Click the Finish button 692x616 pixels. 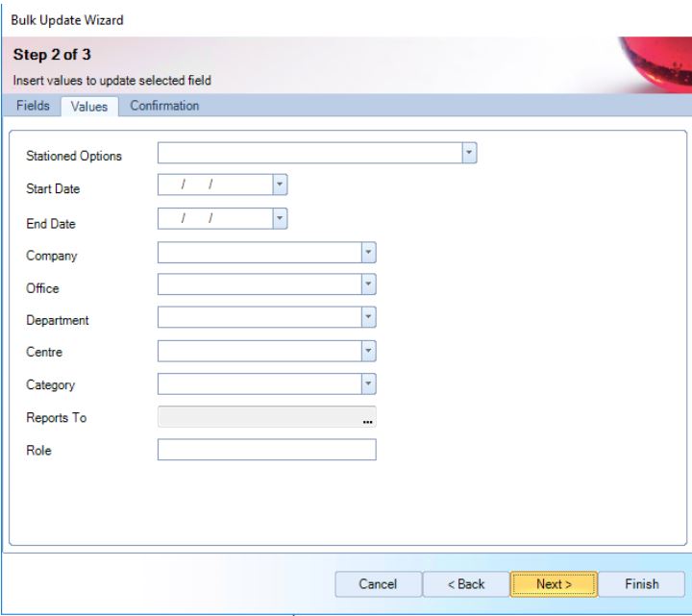click(x=642, y=584)
